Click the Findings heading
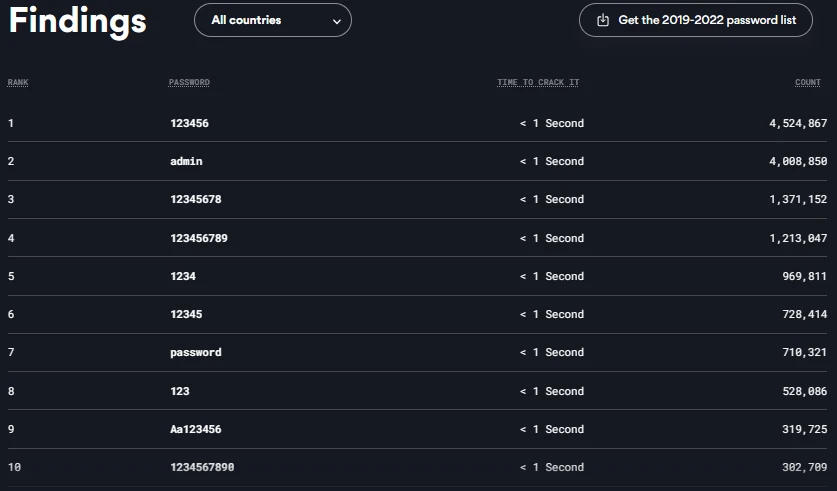837x491 pixels. tap(78, 21)
